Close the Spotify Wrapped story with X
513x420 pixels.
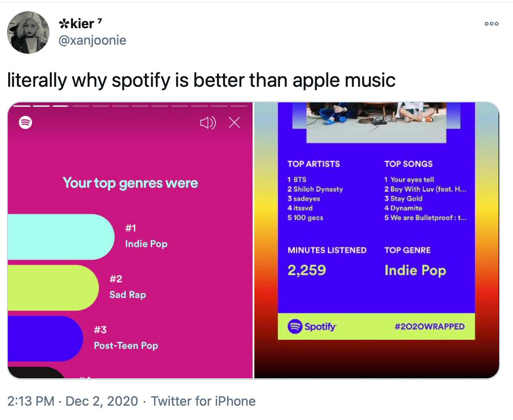pos(234,123)
